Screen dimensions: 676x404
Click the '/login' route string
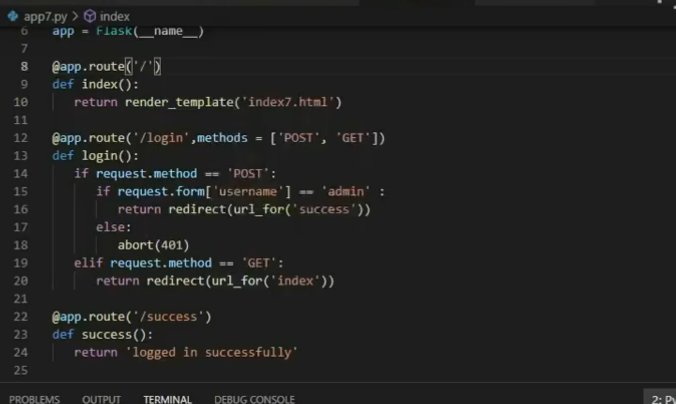(x=161, y=138)
